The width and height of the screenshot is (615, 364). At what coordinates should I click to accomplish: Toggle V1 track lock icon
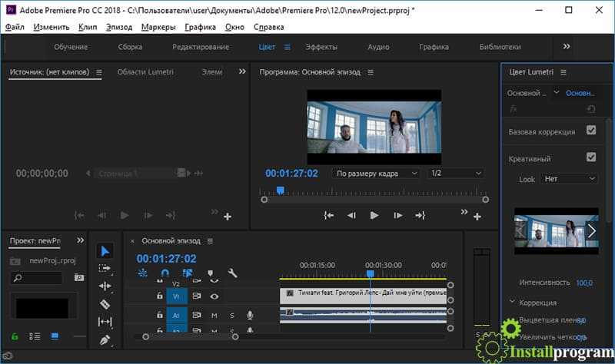pyautogui.click(x=160, y=296)
